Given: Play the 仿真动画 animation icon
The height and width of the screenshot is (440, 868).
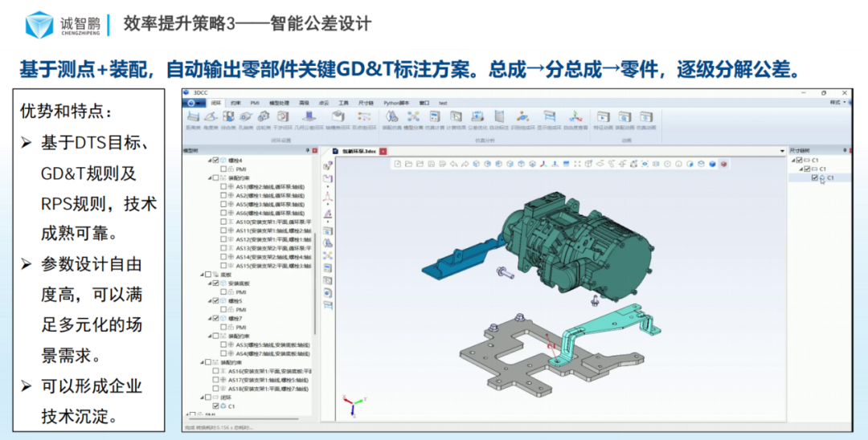Looking at the screenshot, I should (x=646, y=116).
